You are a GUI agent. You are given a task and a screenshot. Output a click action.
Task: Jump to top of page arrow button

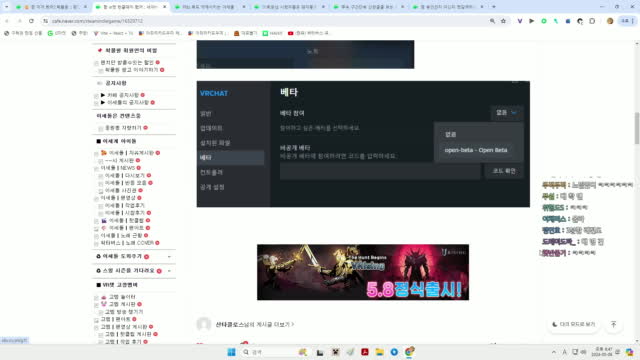pos(613,324)
